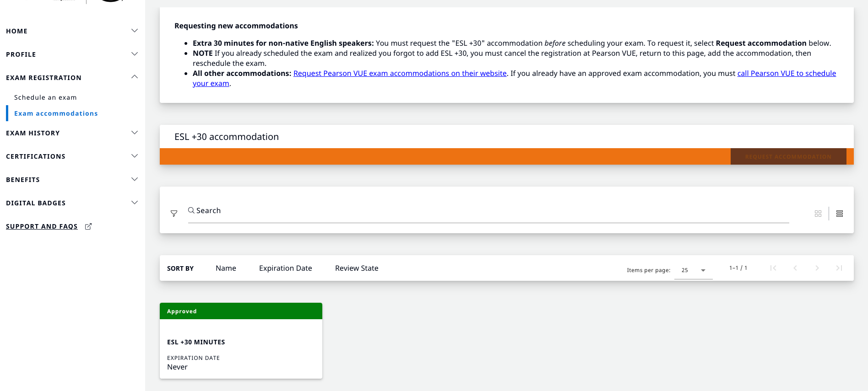This screenshot has width=868, height=391.
Task: Go to the first page
Action: click(773, 268)
